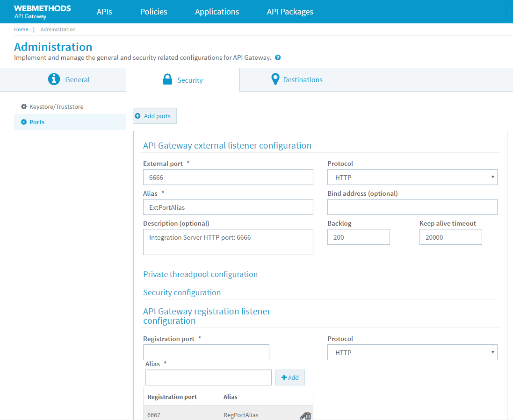Click the help icon next to the Administration description

coord(277,57)
